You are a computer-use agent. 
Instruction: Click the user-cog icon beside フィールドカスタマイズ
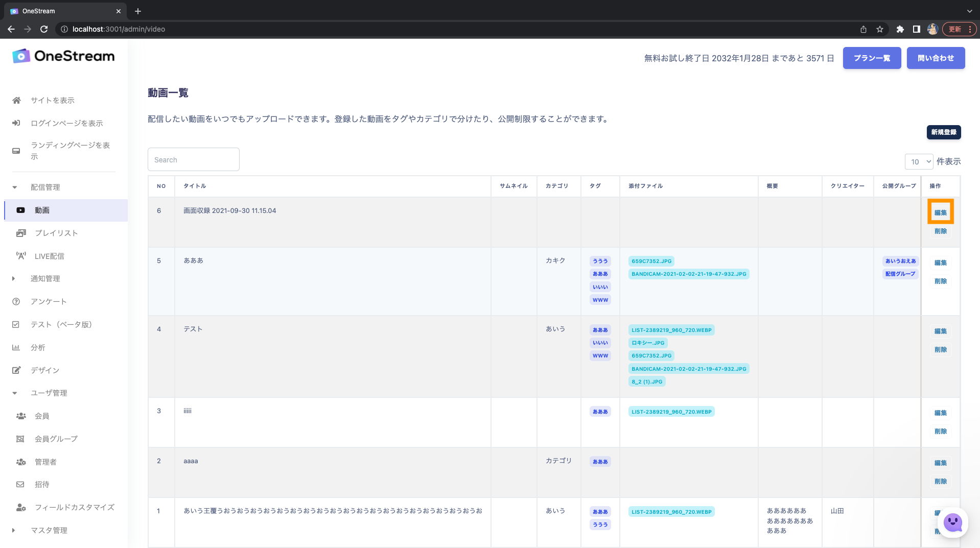pyautogui.click(x=21, y=507)
